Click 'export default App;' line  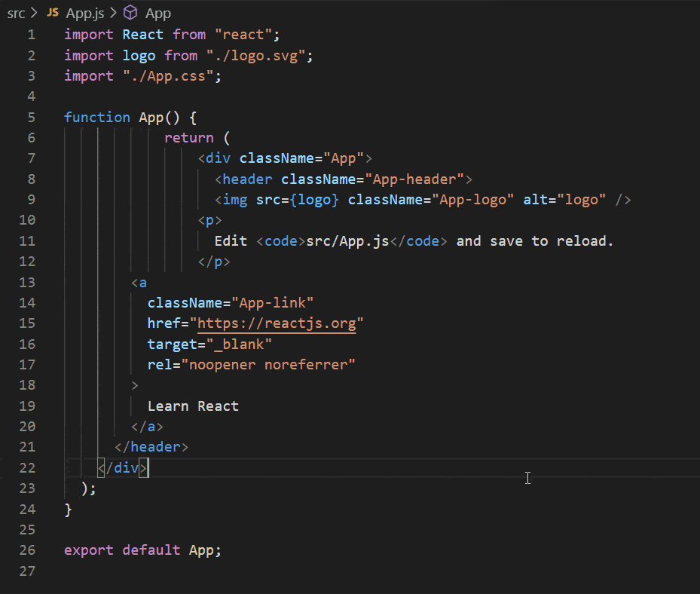[x=143, y=550]
